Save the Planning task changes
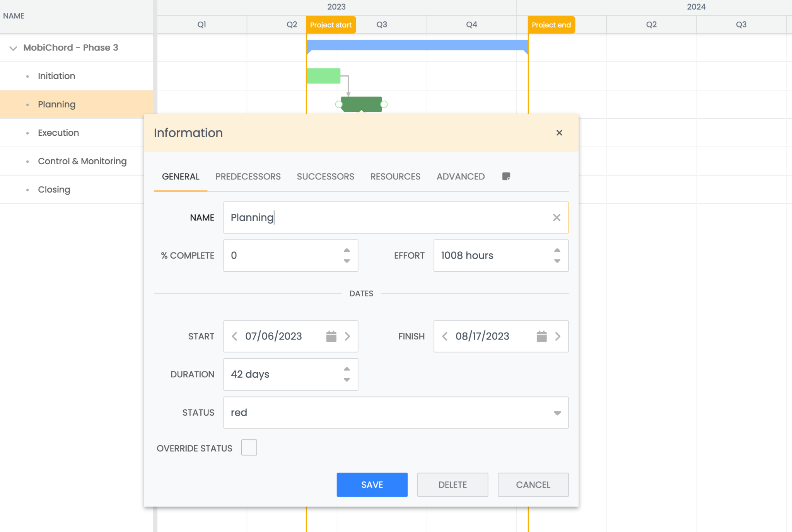 372,484
